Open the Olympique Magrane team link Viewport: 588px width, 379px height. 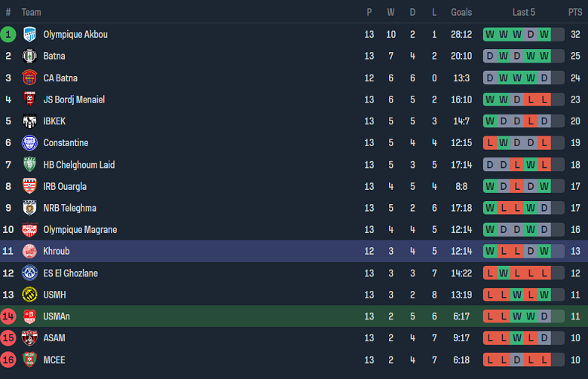(80, 230)
